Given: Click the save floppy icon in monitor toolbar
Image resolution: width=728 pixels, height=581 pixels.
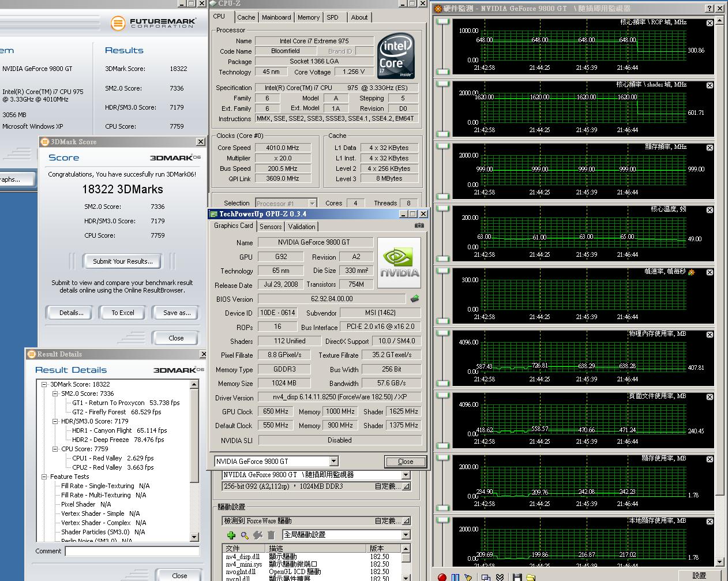Looking at the screenshot, I should (x=517, y=576).
